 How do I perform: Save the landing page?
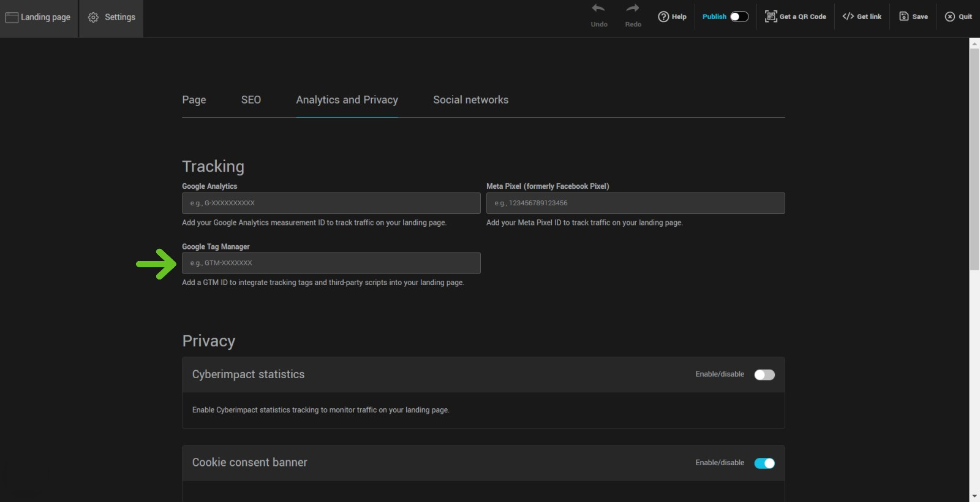point(913,17)
